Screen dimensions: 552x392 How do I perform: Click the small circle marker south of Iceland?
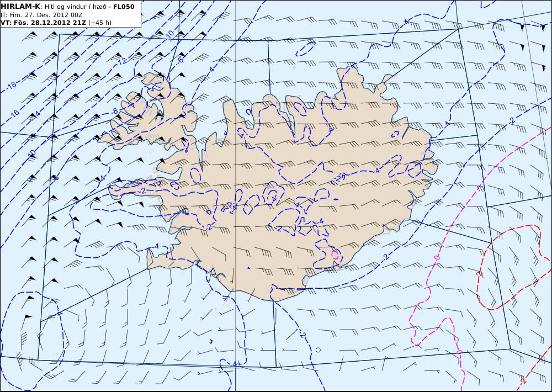pyautogui.click(x=319, y=349)
